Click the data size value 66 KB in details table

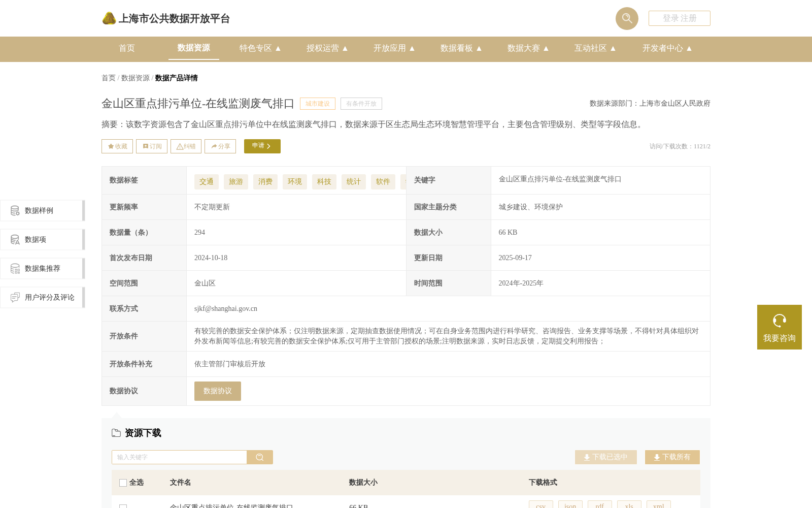click(x=508, y=233)
